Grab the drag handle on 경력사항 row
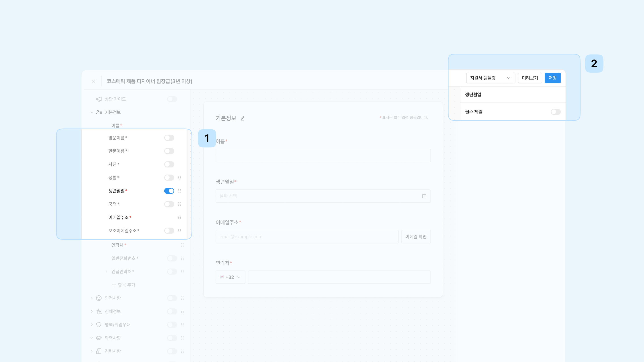Screen dimensions: 644x362 click(182, 351)
